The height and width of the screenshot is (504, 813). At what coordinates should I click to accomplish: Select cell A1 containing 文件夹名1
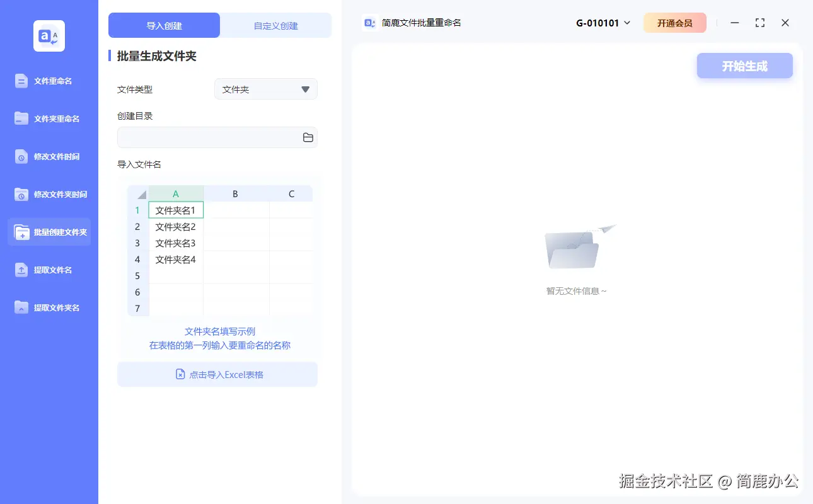(x=176, y=210)
